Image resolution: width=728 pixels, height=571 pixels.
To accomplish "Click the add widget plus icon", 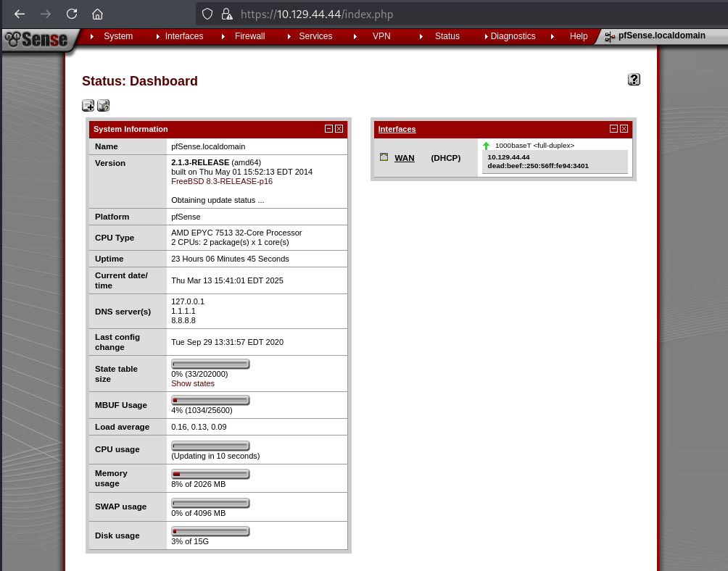I will pyautogui.click(x=88, y=106).
